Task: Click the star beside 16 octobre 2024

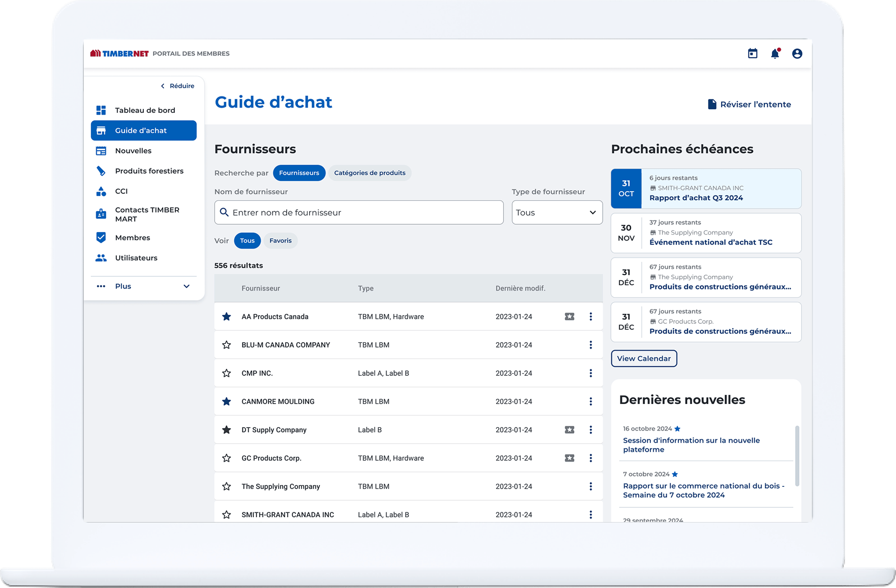Action: [x=677, y=429]
